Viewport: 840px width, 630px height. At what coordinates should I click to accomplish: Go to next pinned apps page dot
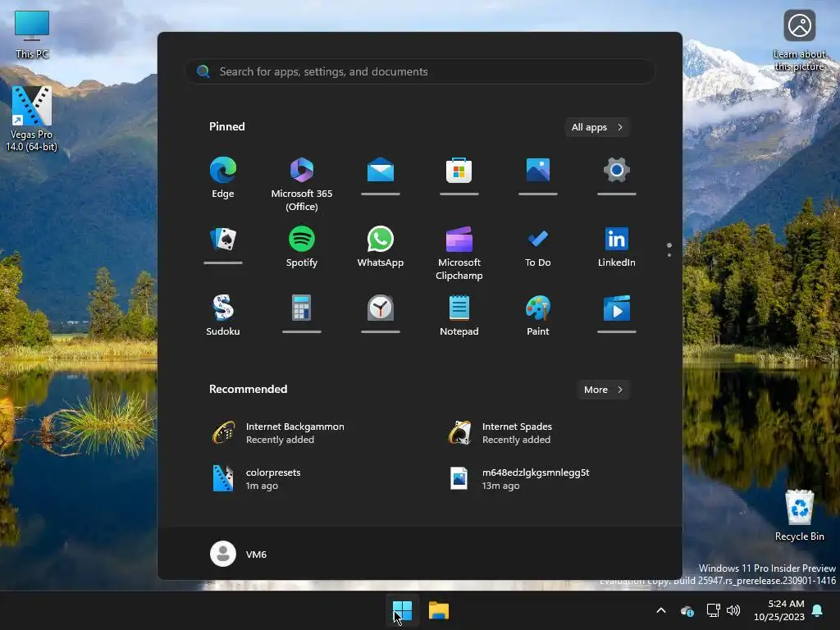click(x=669, y=255)
